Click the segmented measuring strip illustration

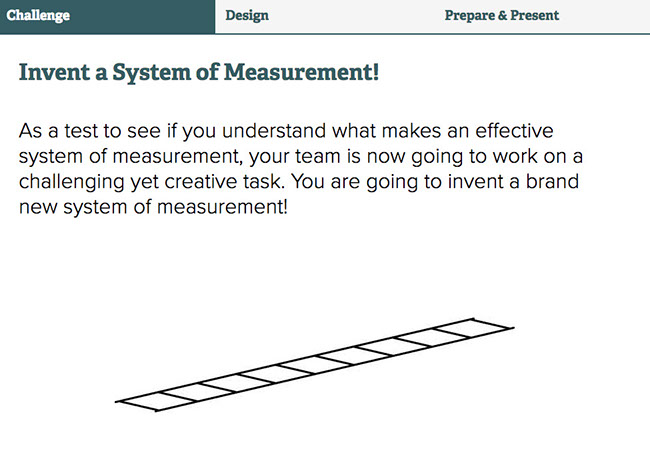tap(315, 365)
